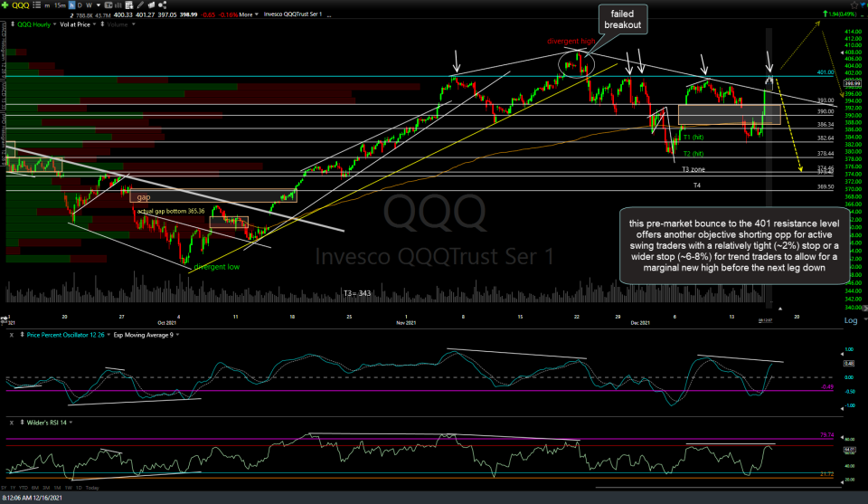Click the 369.50 price level label

(826, 186)
